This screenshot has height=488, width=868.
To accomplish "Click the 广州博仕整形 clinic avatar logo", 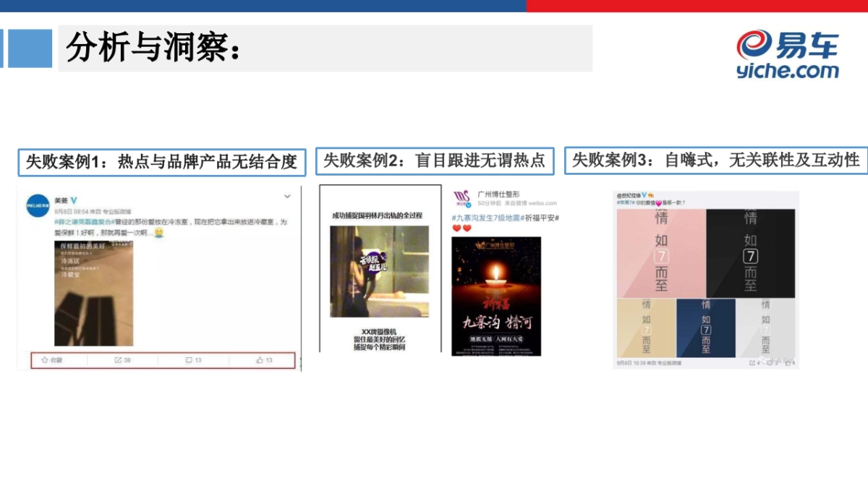I will pyautogui.click(x=461, y=196).
